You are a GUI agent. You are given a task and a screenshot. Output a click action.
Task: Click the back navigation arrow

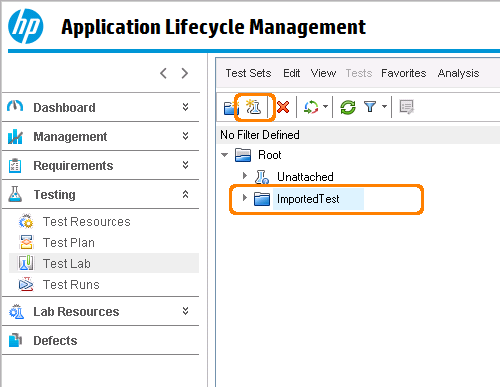click(163, 73)
